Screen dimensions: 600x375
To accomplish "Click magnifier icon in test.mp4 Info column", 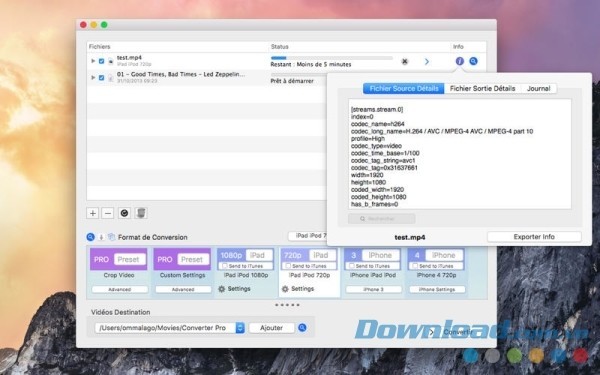I will (x=473, y=61).
